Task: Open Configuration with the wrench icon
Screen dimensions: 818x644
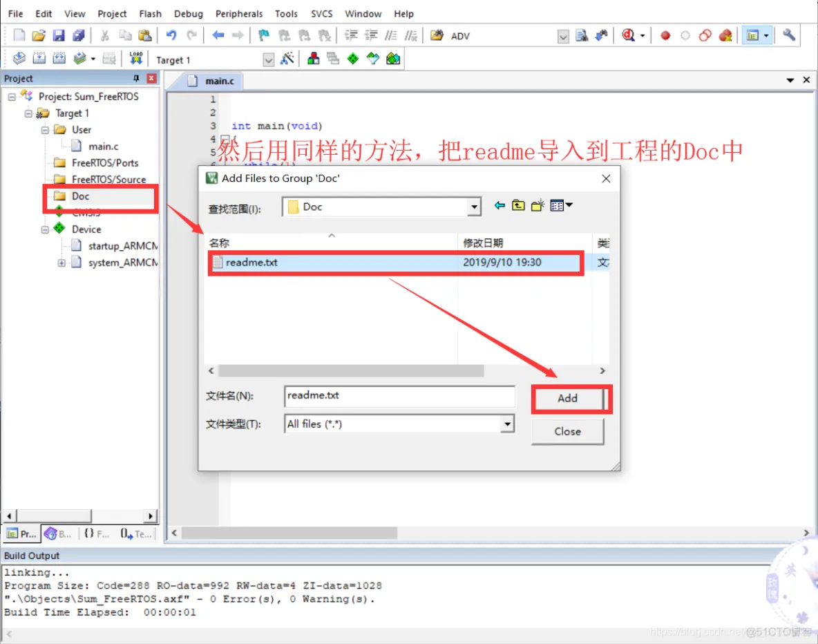Action: tap(789, 35)
